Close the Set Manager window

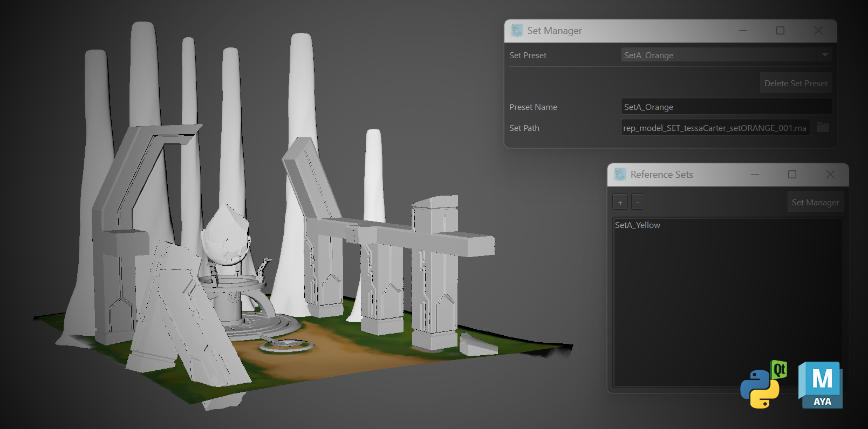(818, 31)
